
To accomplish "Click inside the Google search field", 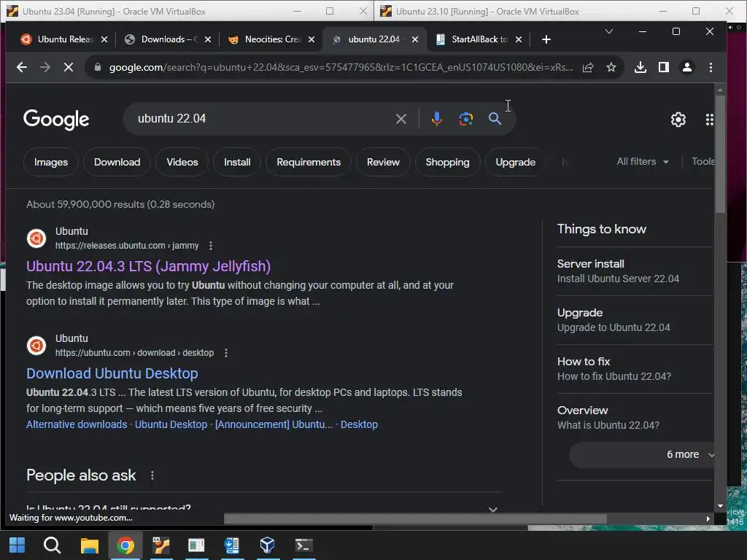I will click(x=262, y=119).
